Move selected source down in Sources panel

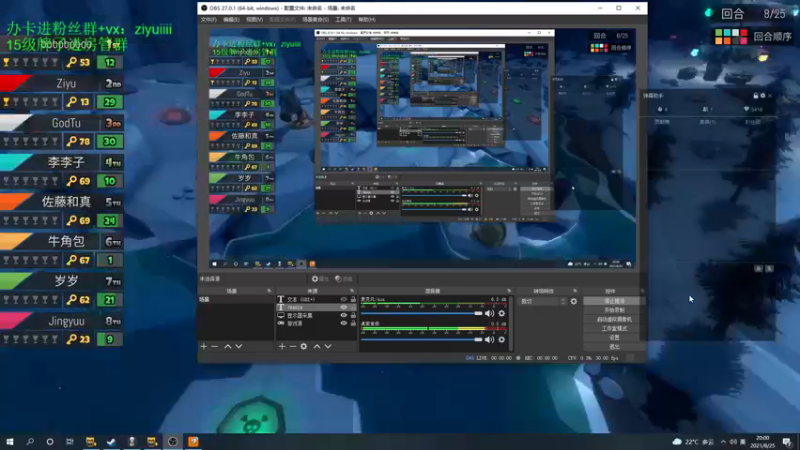tap(328, 346)
